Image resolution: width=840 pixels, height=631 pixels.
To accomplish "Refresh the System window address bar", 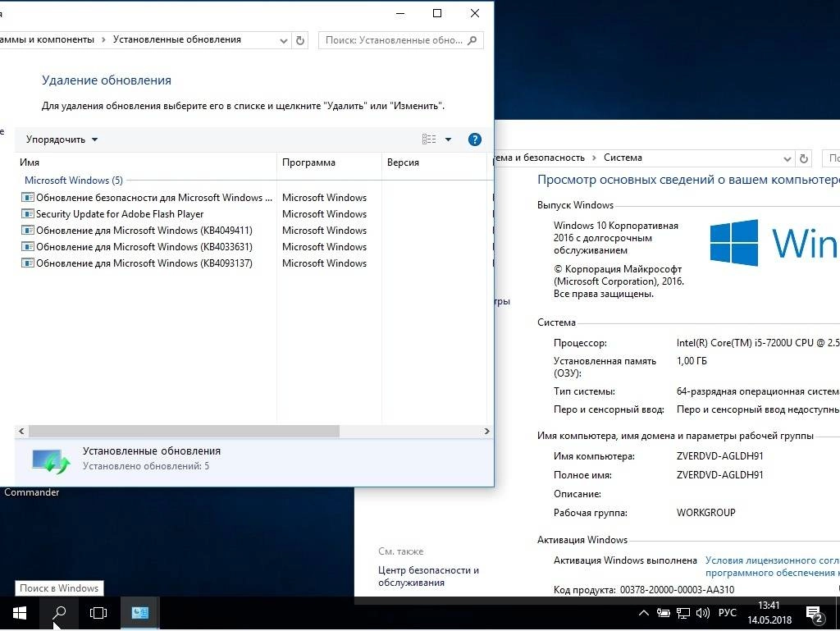I will coord(804,158).
